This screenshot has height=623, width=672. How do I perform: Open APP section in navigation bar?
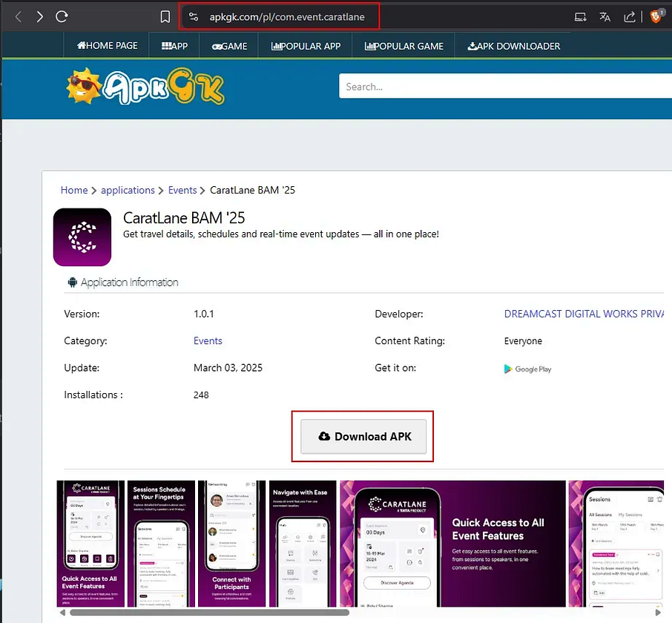pyautogui.click(x=174, y=46)
